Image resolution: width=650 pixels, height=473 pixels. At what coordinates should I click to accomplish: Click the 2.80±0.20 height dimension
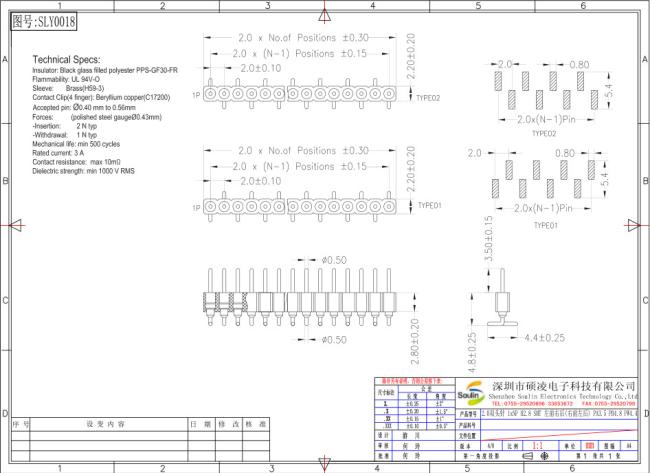(415, 342)
